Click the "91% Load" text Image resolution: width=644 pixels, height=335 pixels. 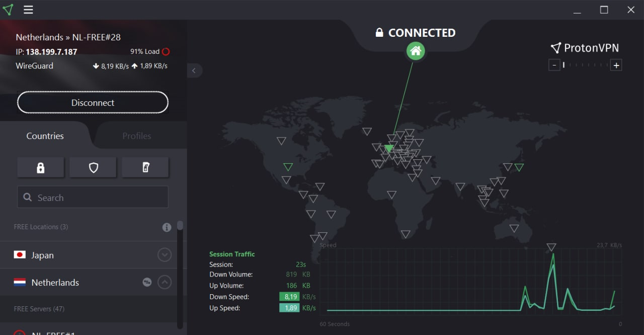point(145,51)
